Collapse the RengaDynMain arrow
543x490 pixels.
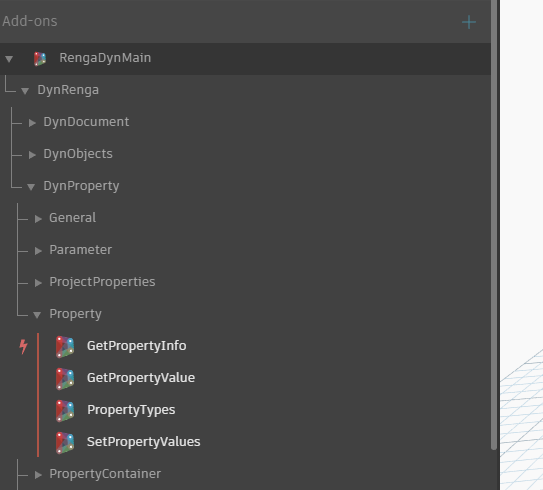[9, 59]
